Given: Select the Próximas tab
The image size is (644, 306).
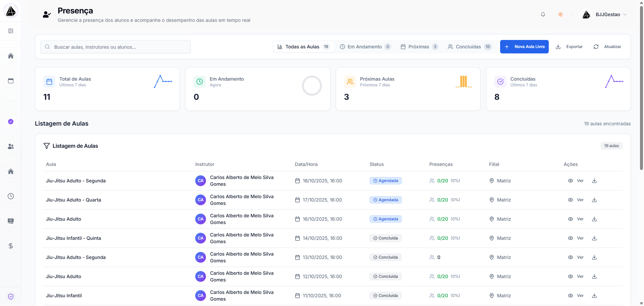Looking at the screenshot, I should click(x=419, y=47).
